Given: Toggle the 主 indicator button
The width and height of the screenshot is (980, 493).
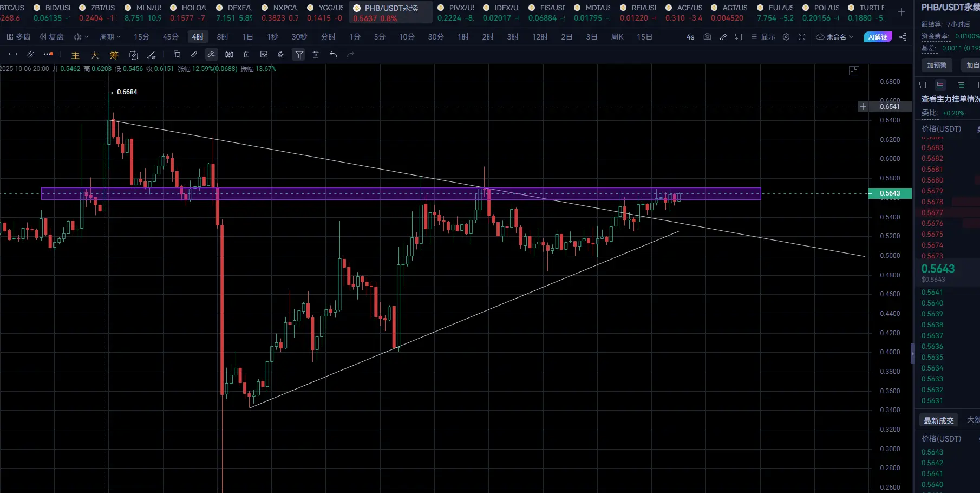Looking at the screenshot, I should 75,55.
